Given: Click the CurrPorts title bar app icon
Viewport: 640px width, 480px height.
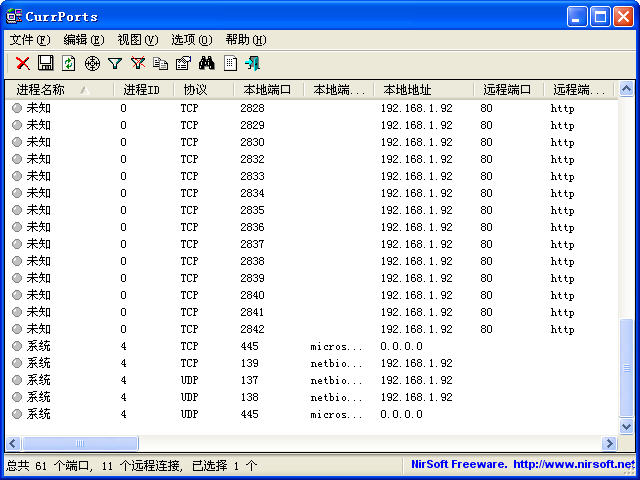Looking at the screenshot, I should click(14, 16).
